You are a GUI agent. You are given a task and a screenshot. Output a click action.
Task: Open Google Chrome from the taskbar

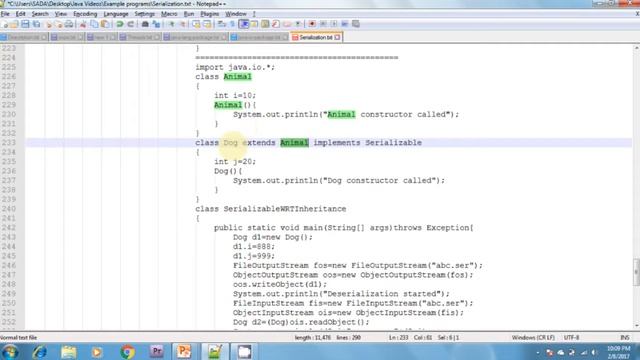coord(127,352)
